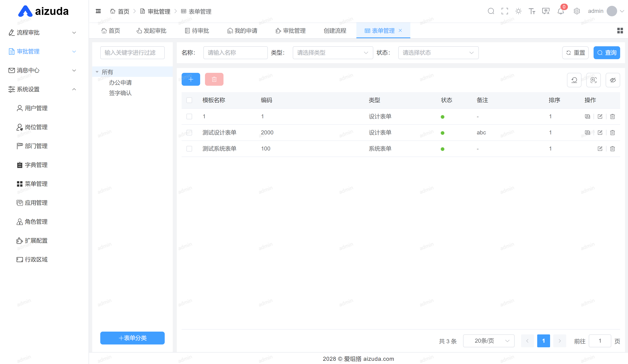Focus the 前往 page jump input
This screenshot has height=364, width=628.
click(x=600, y=341)
